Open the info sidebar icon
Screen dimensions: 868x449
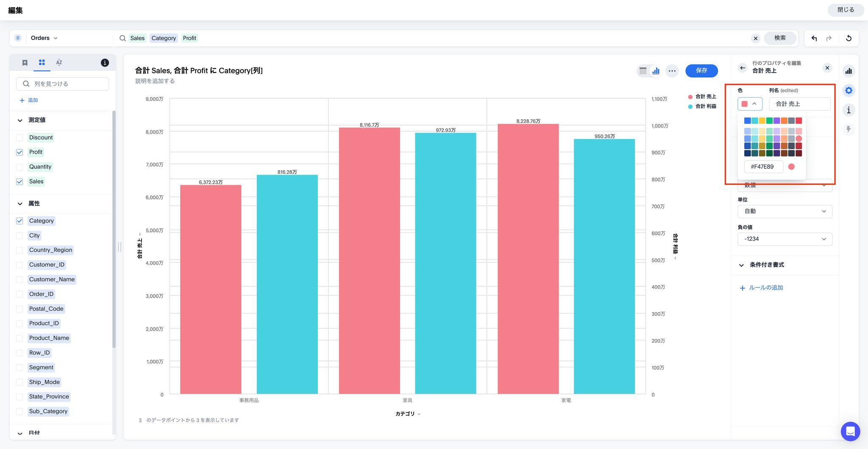pyautogui.click(x=849, y=110)
